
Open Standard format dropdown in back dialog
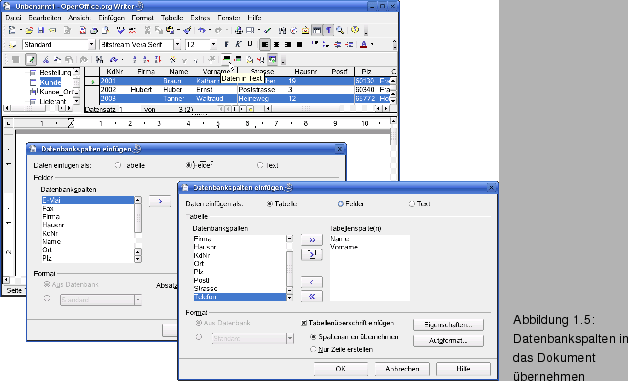[x=138, y=300]
